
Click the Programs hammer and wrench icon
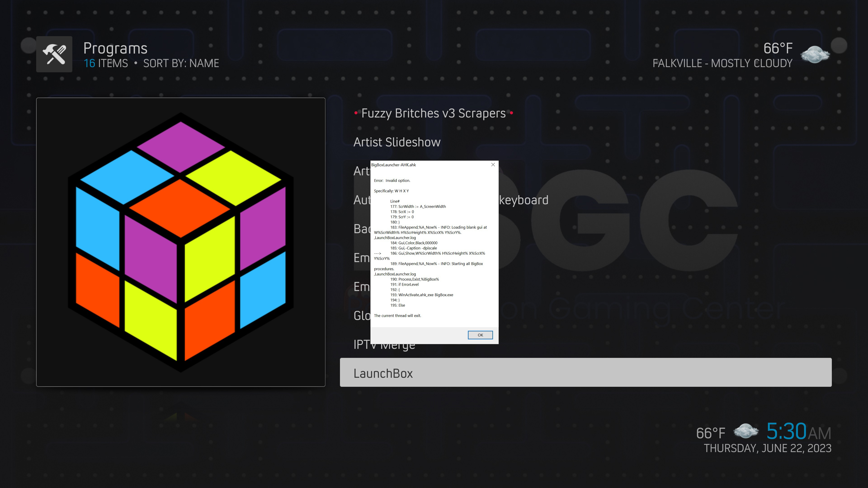tap(54, 54)
